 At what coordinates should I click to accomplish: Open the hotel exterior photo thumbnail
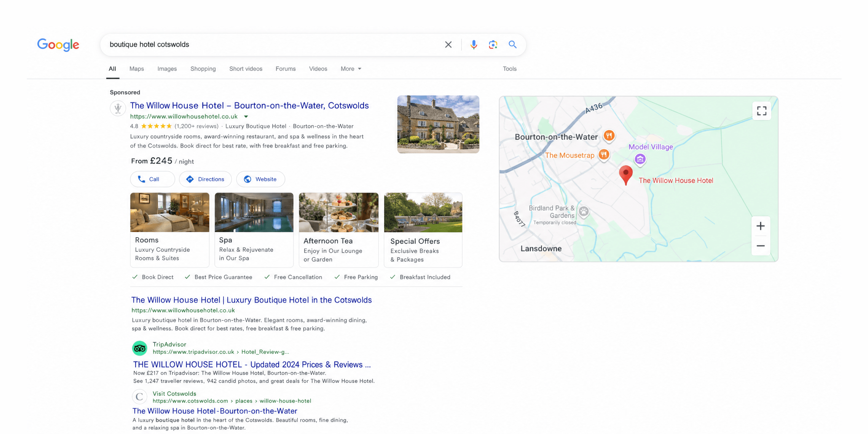click(x=438, y=124)
